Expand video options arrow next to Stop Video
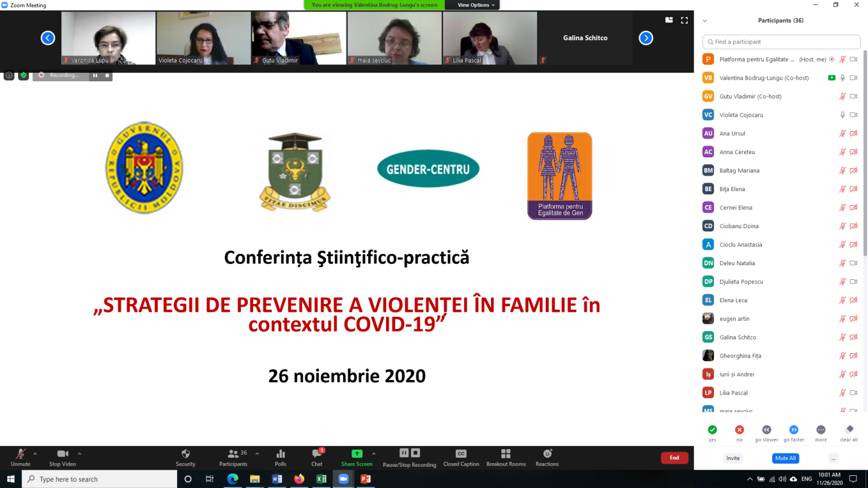 [80, 453]
